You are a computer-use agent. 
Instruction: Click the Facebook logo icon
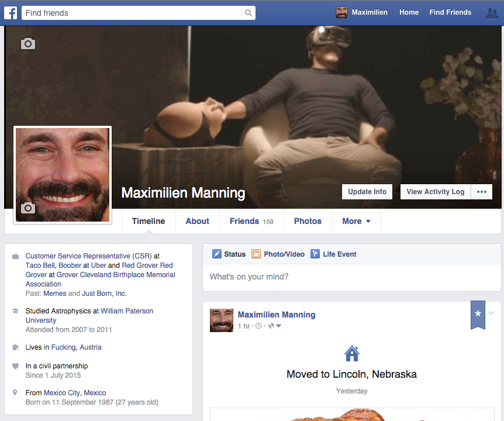tap(11, 13)
